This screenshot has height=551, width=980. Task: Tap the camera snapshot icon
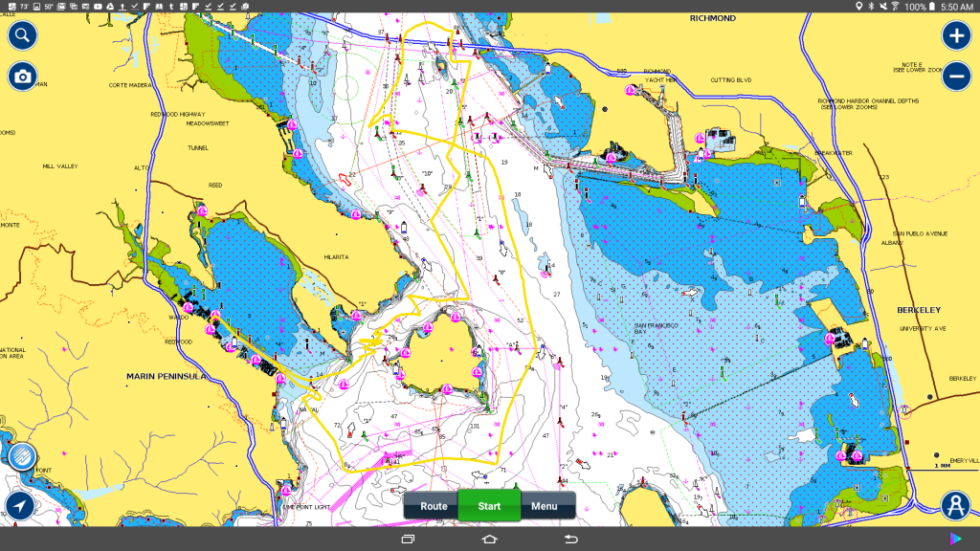point(23,77)
